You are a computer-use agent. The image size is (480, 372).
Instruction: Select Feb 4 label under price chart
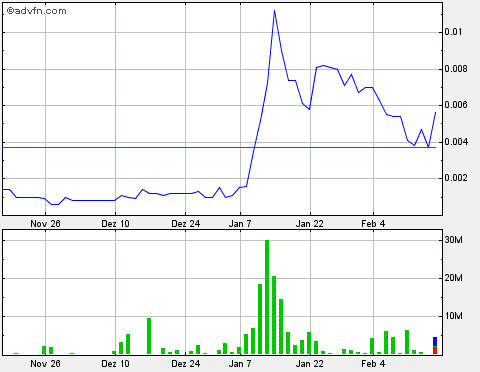(373, 224)
